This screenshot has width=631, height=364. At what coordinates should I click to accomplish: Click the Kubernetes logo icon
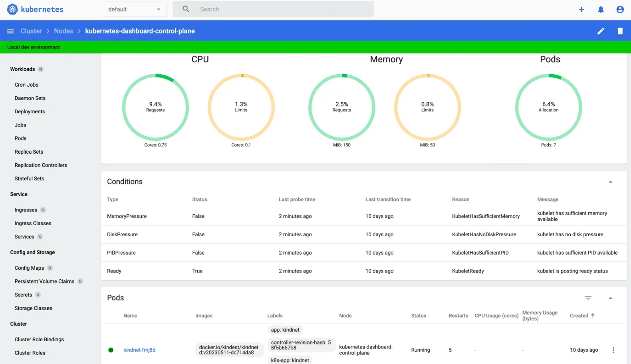12,9
